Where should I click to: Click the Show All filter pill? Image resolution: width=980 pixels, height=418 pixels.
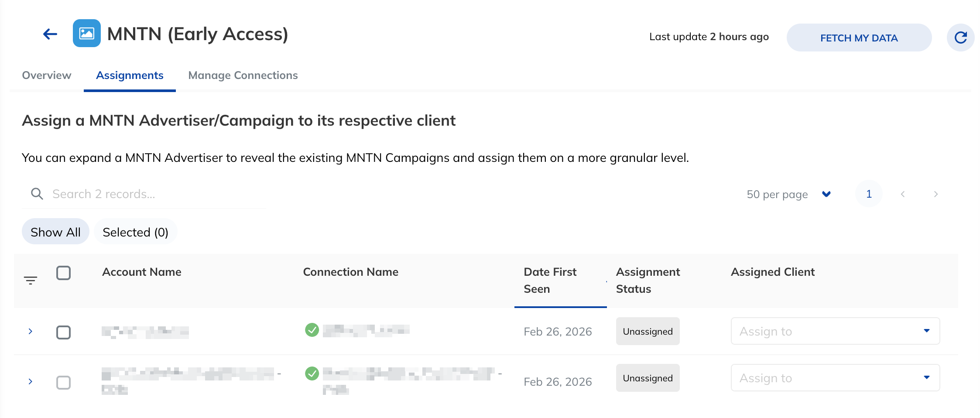pyautogui.click(x=55, y=232)
